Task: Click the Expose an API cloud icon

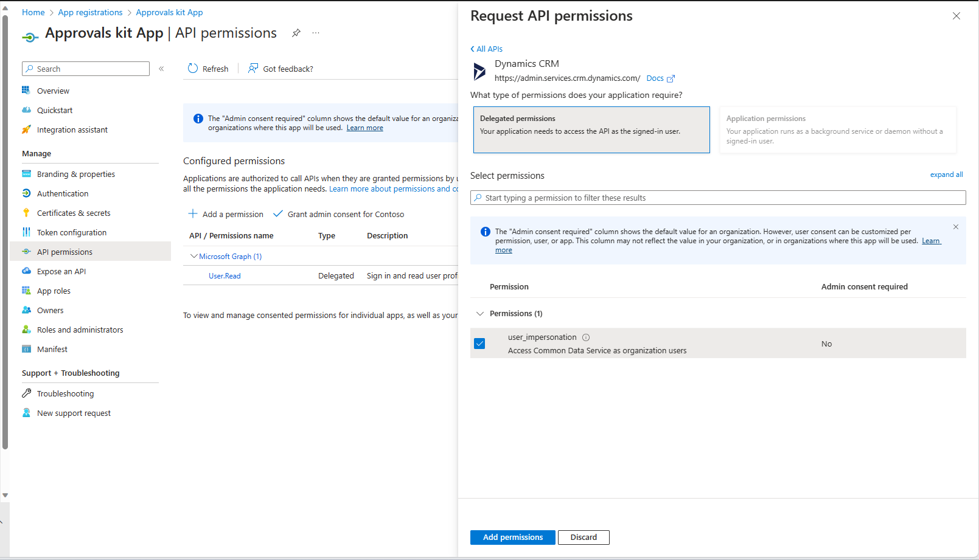Action: pyautogui.click(x=26, y=271)
